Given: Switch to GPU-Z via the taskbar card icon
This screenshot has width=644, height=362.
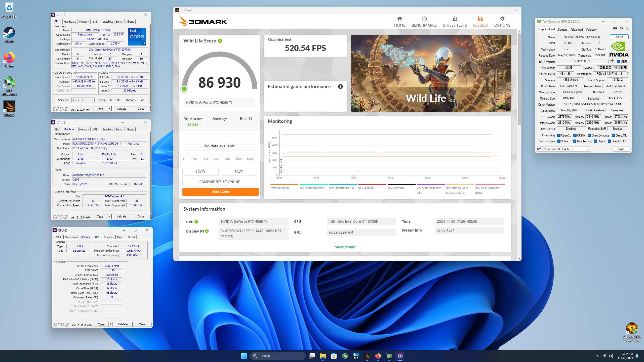Looking at the screenshot, I should tap(389, 356).
